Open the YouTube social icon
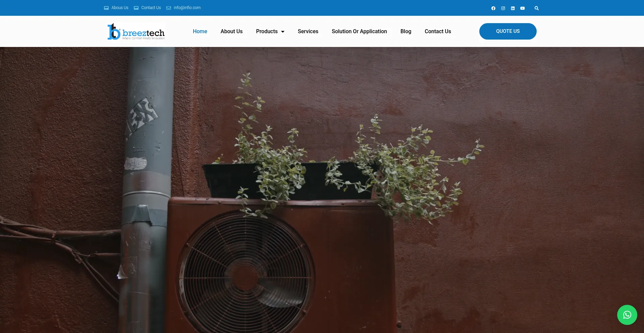Image resolution: width=644 pixels, height=333 pixels. [522, 8]
